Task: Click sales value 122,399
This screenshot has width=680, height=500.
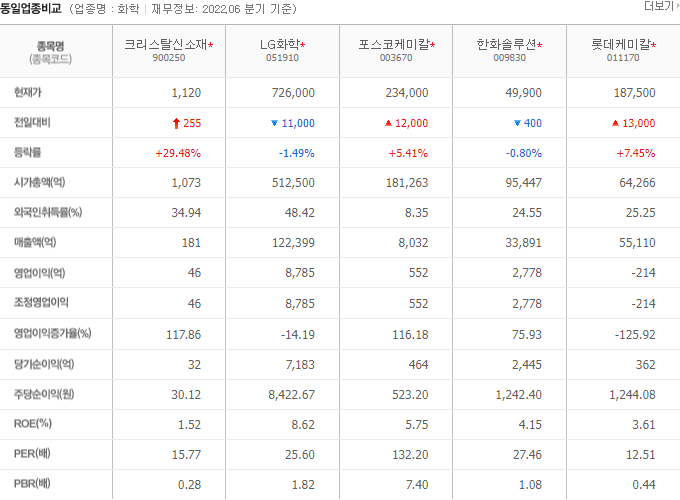Action: click(293, 243)
